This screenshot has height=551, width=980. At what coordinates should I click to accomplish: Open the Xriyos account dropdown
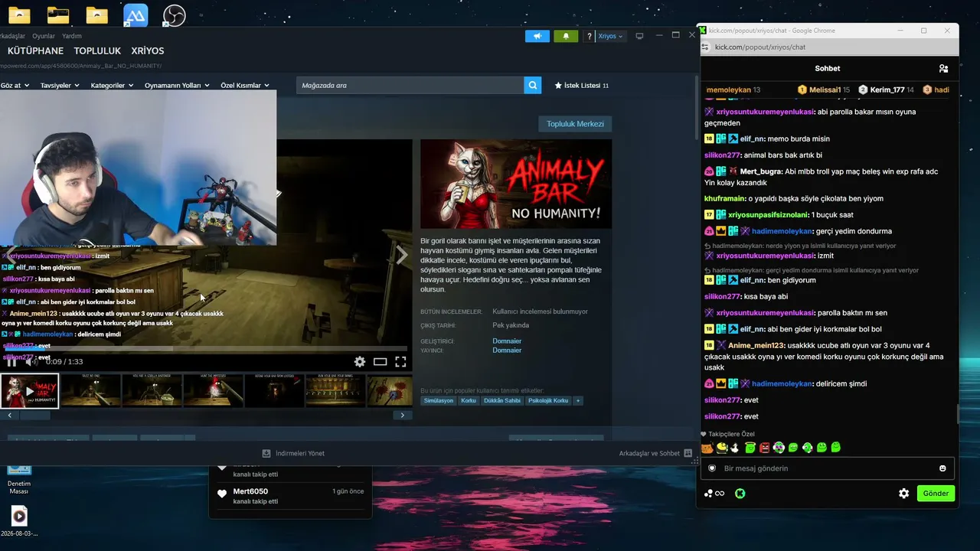click(x=610, y=36)
